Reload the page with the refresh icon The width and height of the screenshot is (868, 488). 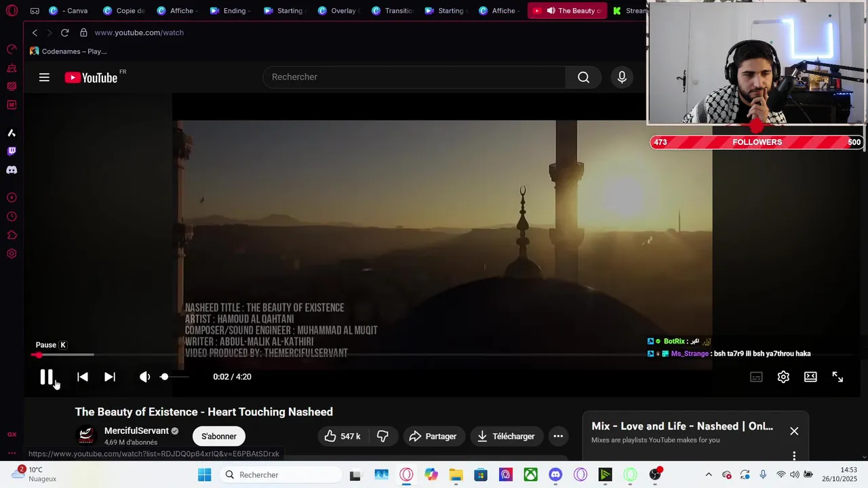click(x=64, y=33)
